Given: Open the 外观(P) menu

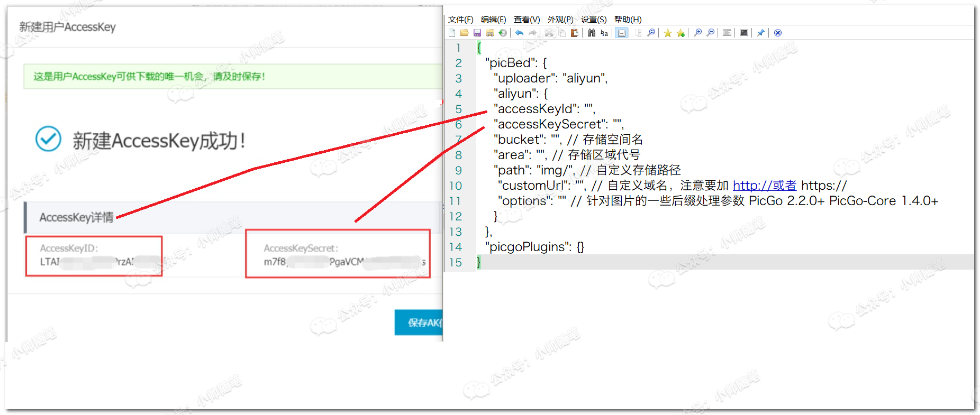Looking at the screenshot, I should (560, 20).
